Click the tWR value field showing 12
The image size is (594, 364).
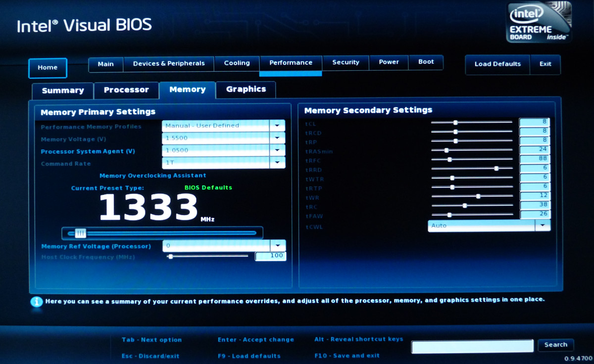(534, 196)
